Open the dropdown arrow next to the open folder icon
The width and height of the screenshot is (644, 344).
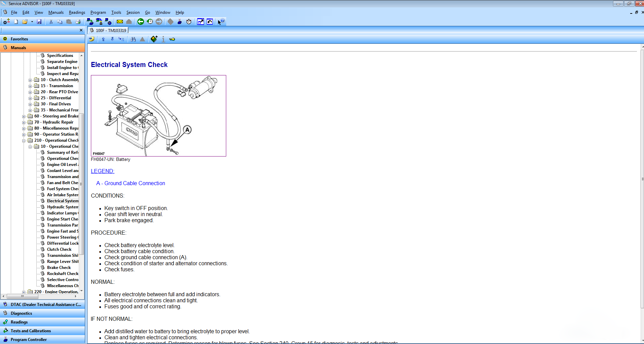point(32,22)
